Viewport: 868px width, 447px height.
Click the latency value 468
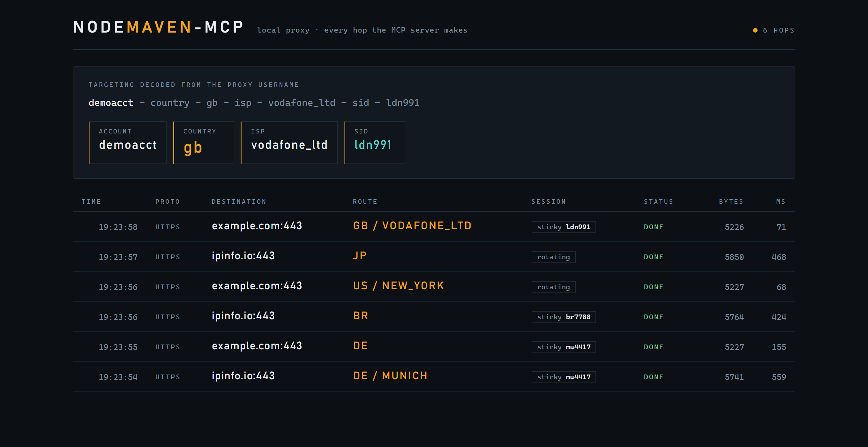(779, 257)
